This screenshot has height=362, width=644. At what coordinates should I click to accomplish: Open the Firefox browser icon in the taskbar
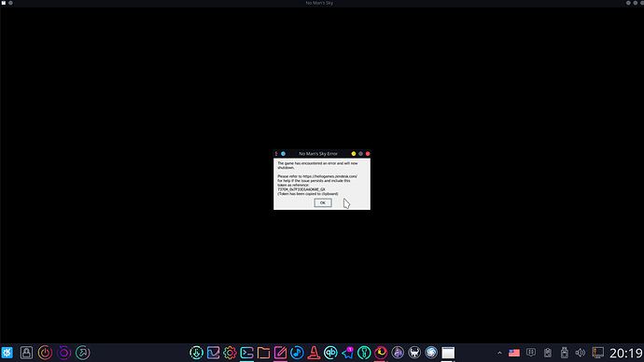pyautogui.click(x=381, y=353)
